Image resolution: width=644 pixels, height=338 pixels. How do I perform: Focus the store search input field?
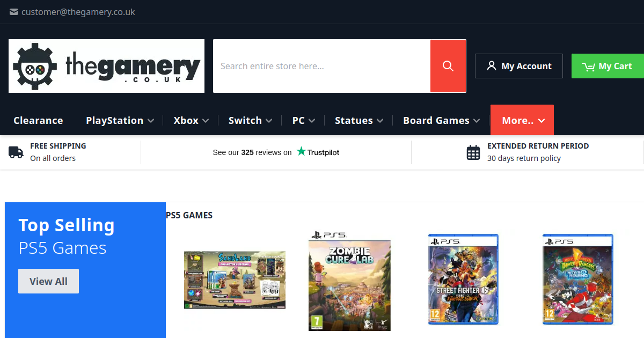pos(322,66)
